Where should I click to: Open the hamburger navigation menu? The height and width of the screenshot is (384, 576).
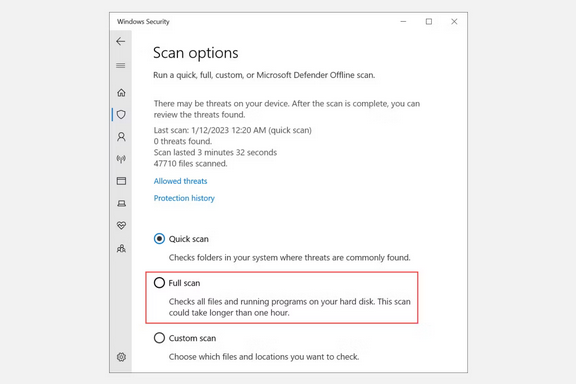pyautogui.click(x=120, y=65)
